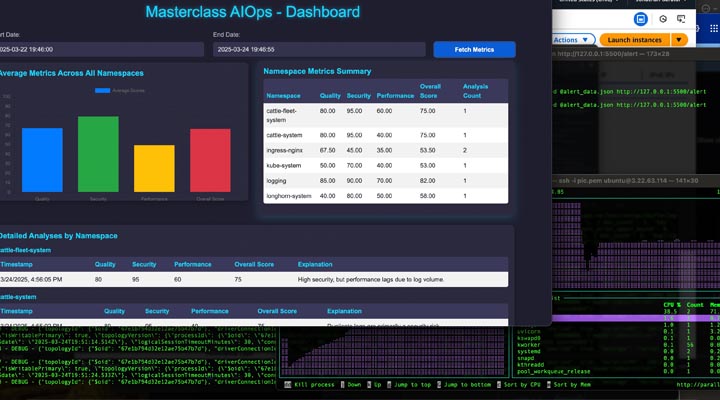
Task: Click the Fetch Metrics button
Action: click(474, 50)
